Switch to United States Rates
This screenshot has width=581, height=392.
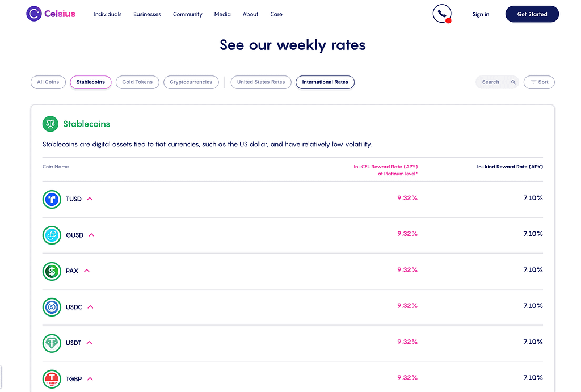click(x=261, y=82)
